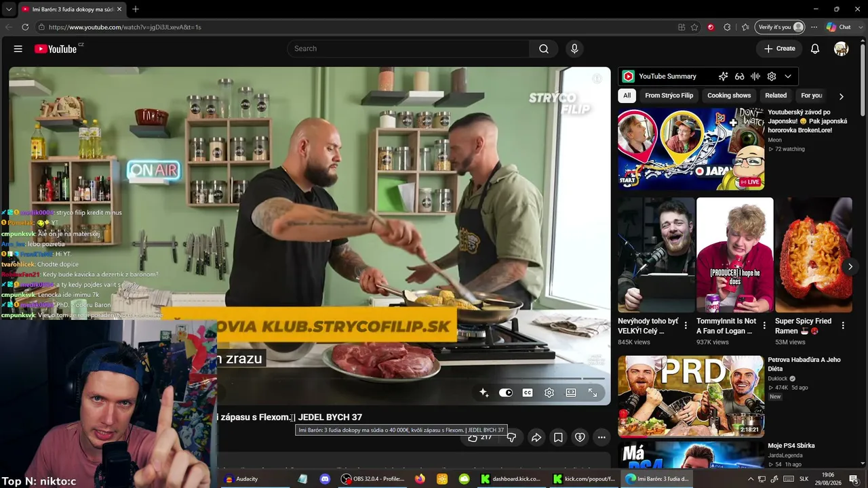868x488 pixels.
Task: Select the Related filter chip
Action: (776, 96)
